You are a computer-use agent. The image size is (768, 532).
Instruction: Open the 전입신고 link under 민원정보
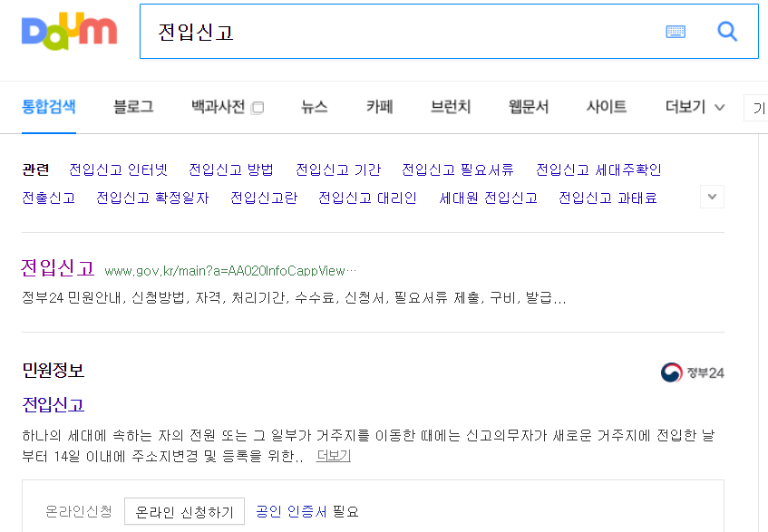tap(53, 405)
